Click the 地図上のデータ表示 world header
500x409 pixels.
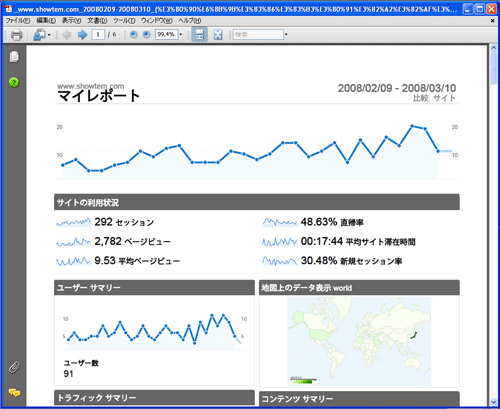(x=359, y=287)
